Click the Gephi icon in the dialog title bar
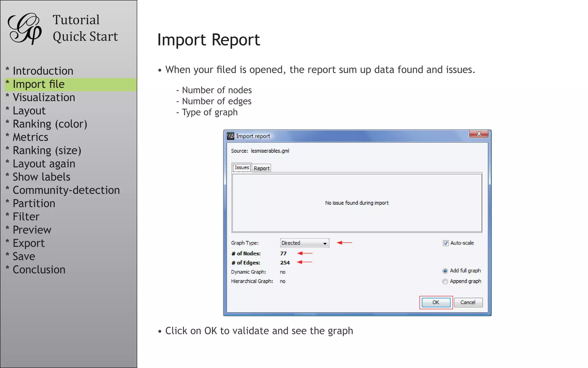Image resolution: width=588 pixels, height=368 pixels. pos(231,136)
